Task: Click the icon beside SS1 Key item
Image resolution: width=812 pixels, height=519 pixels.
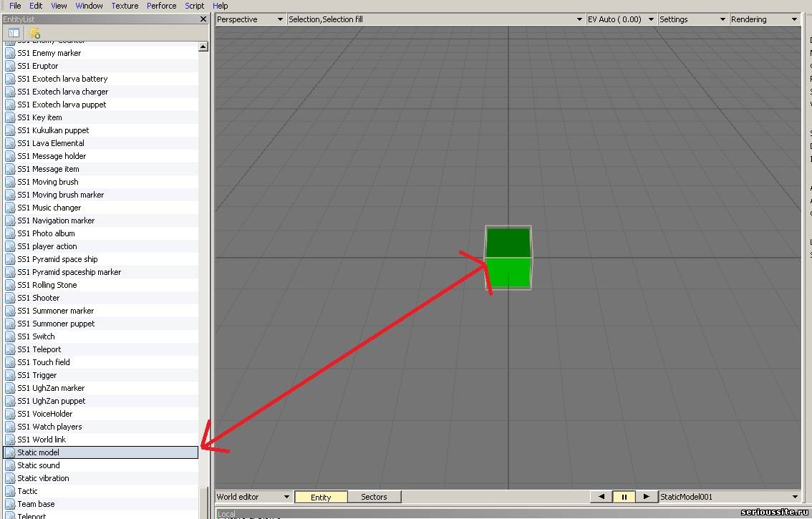Action: click(x=10, y=117)
